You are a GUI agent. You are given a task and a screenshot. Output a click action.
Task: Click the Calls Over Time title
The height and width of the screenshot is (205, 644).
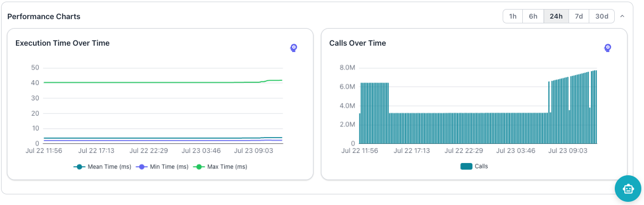coord(358,43)
